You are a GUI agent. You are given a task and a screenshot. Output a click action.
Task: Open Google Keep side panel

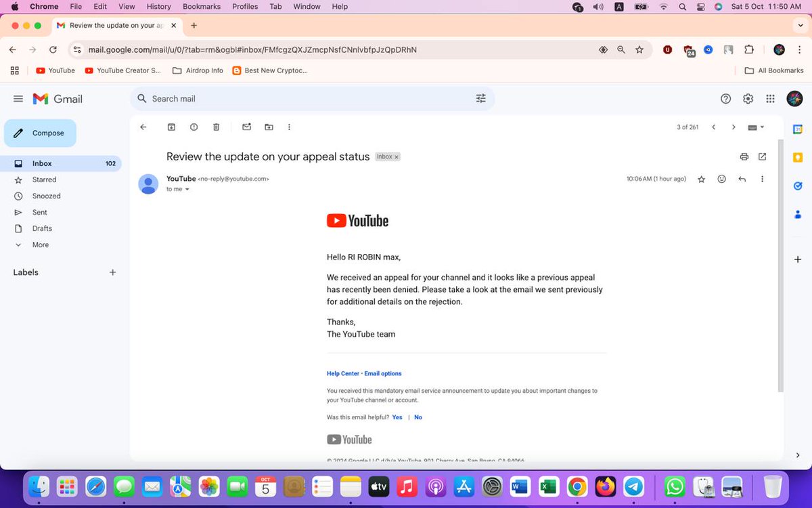pyautogui.click(x=798, y=158)
